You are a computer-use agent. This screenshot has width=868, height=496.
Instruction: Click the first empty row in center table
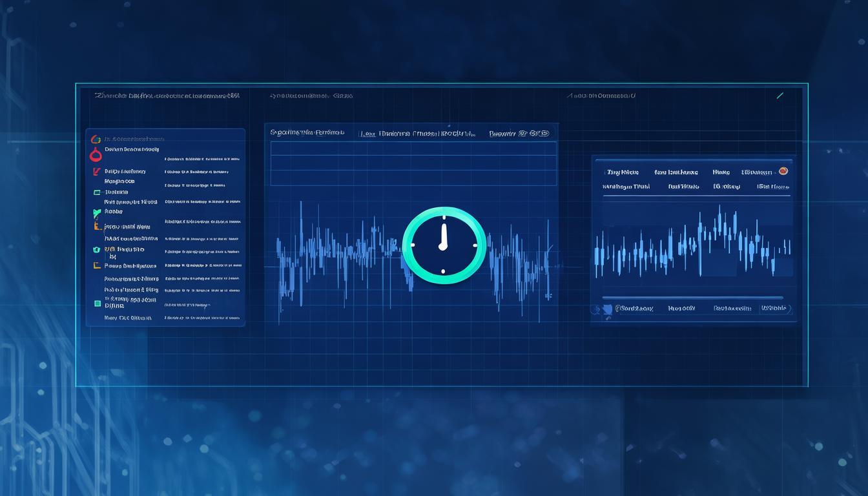point(413,148)
